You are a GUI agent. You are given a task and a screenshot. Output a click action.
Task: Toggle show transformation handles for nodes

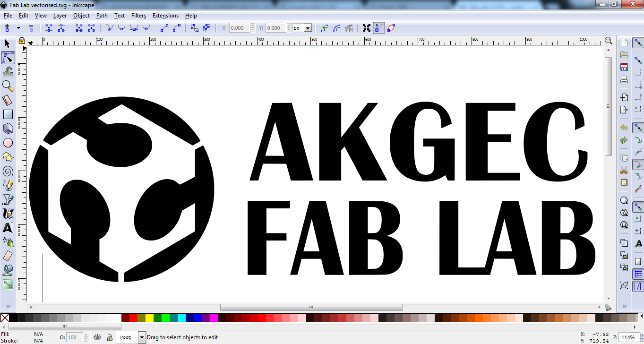(x=367, y=28)
